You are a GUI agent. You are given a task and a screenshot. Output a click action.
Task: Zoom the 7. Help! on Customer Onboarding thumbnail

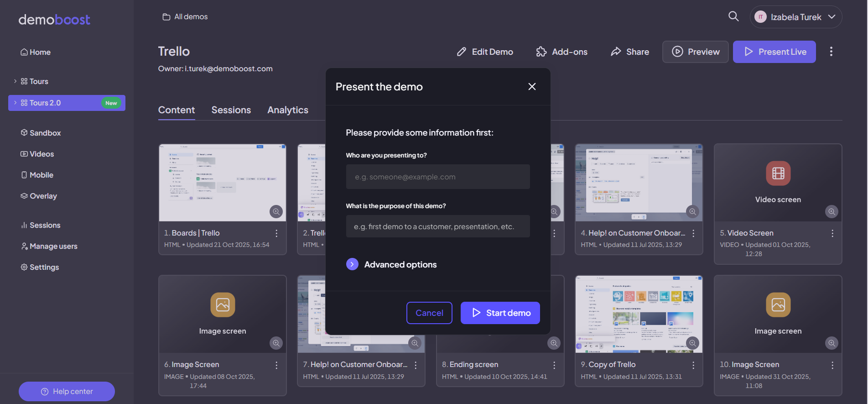[x=415, y=343]
